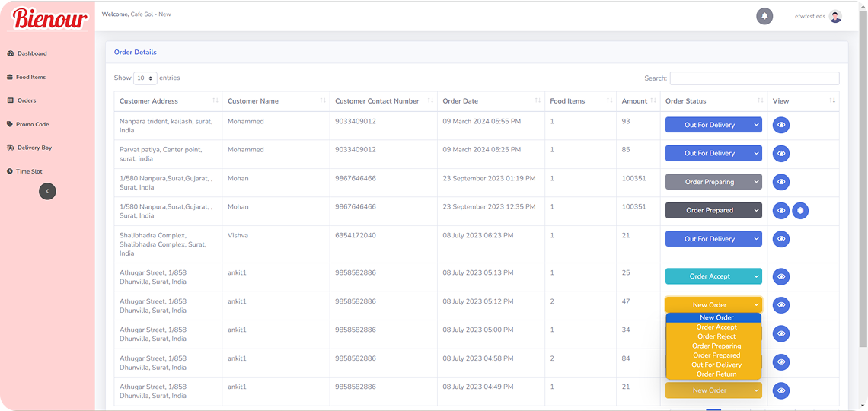Click the Dashboard gauge icon
Screen dimensions: 868x411
[x=10, y=53]
